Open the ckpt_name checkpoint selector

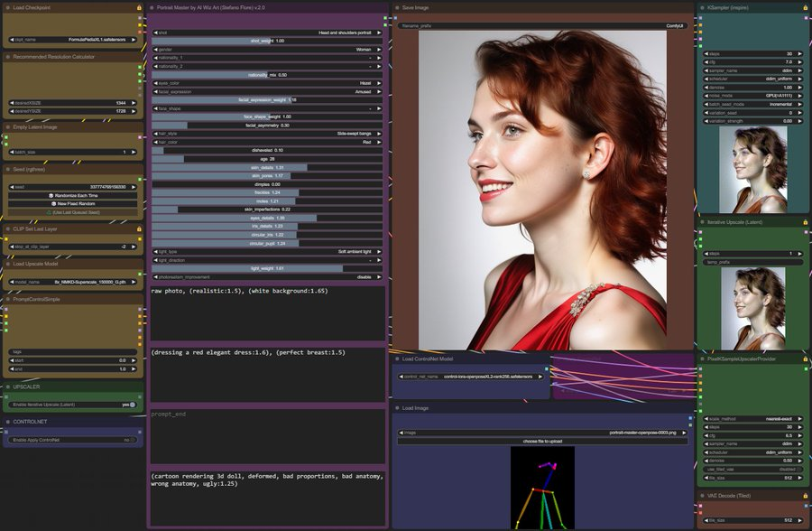pos(73,40)
